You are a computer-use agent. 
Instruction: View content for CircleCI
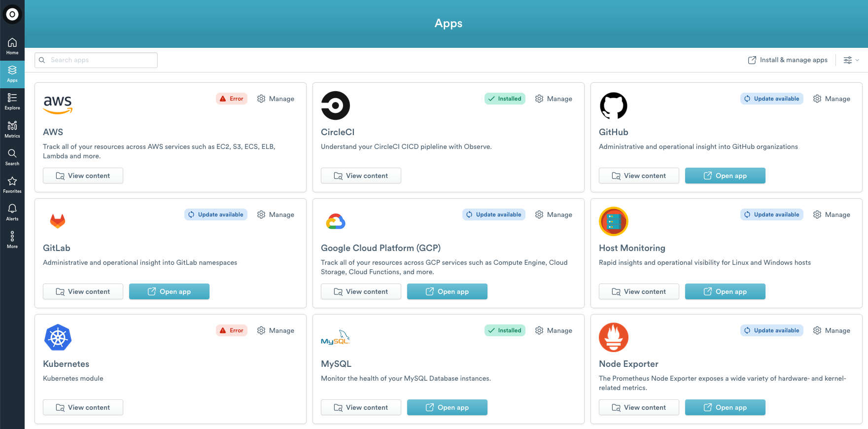tap(361, 176)
